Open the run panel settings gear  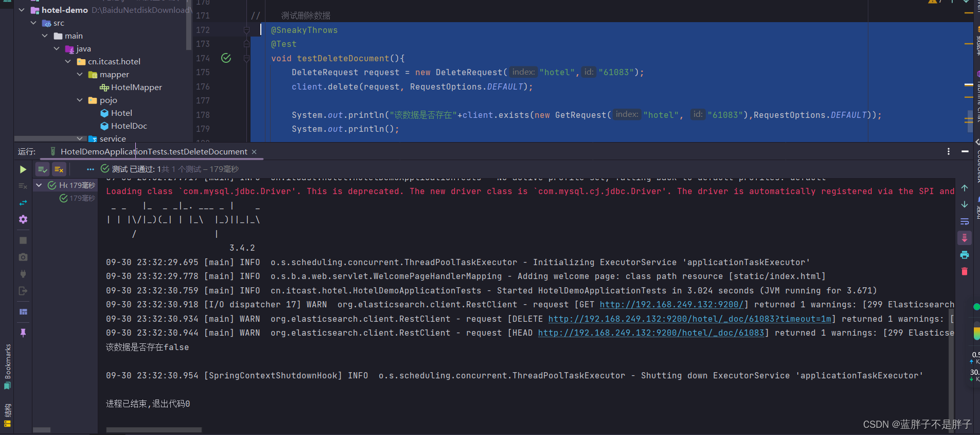tap(23, 220)
